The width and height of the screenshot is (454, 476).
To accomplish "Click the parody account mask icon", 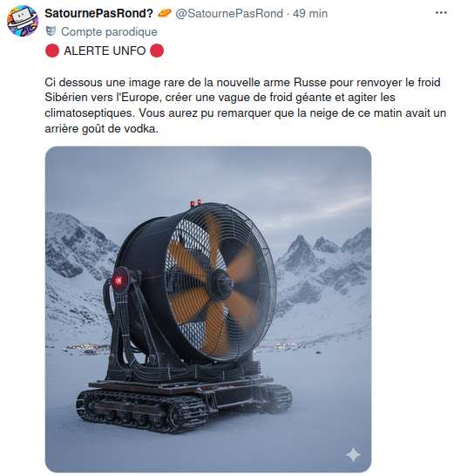I will tap(51, 31).
